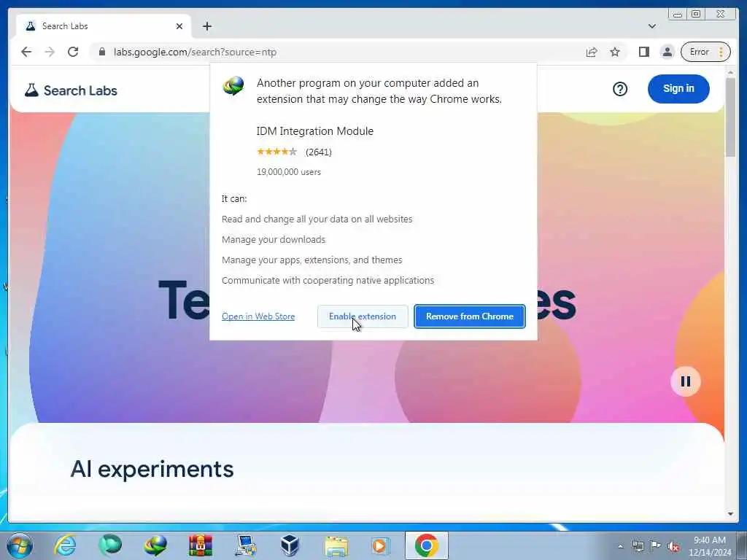Pause the background animation

(686, 381)
